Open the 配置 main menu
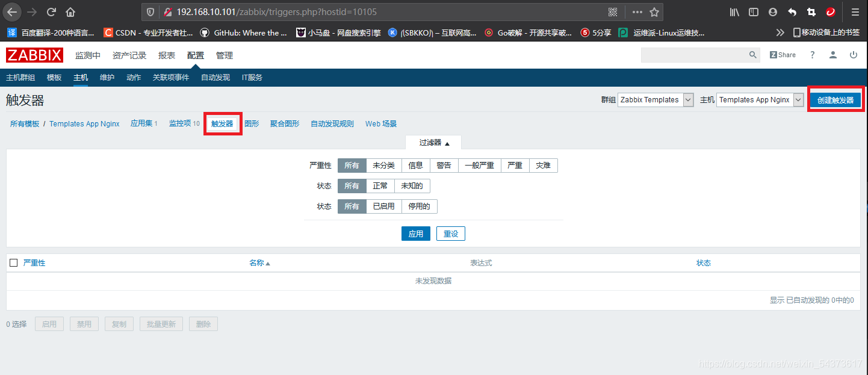868x375 pixels. 196,55
